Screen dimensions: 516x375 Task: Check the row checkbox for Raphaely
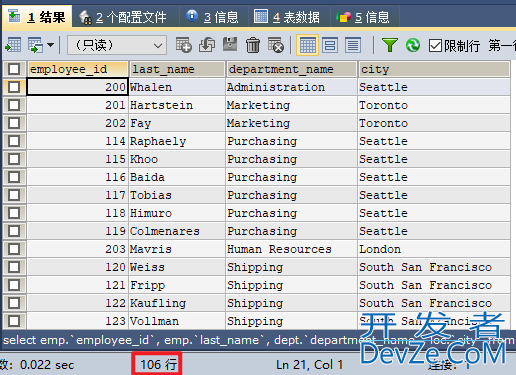click(14, 141)
